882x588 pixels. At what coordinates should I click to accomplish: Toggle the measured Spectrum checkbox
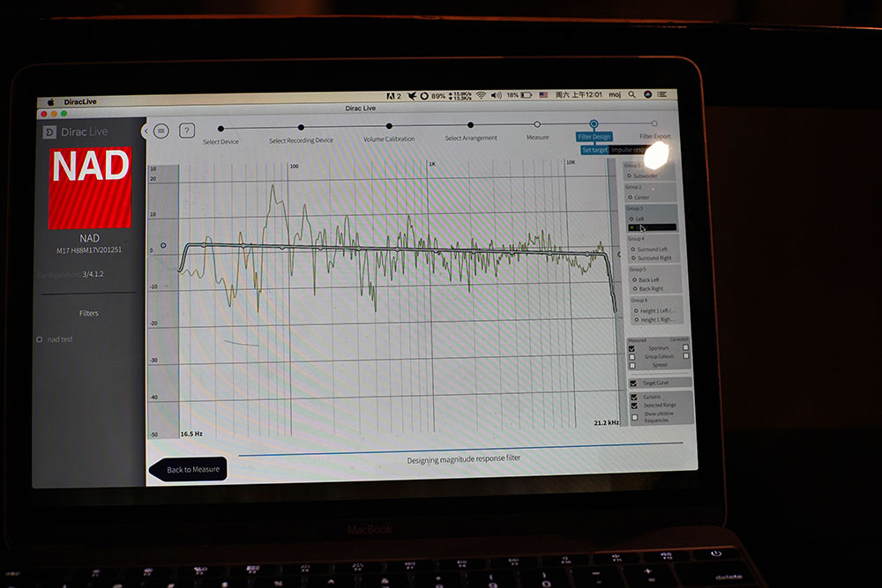pos(632,348)
